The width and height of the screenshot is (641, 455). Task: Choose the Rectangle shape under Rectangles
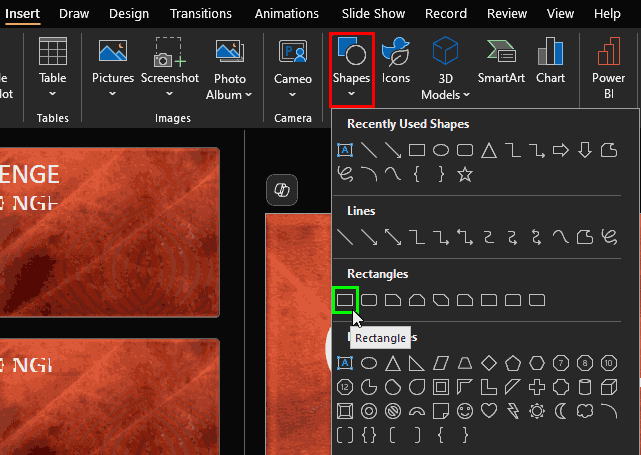[x=345, y=300]
